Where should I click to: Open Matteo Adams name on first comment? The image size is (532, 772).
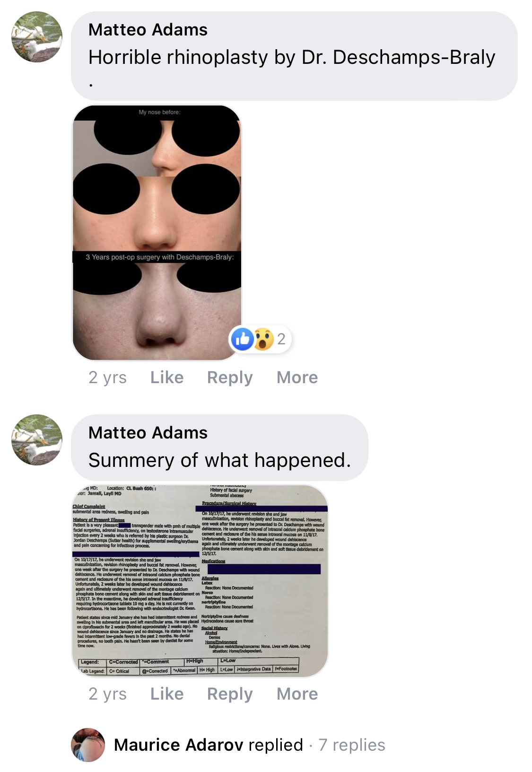(148, 30)
